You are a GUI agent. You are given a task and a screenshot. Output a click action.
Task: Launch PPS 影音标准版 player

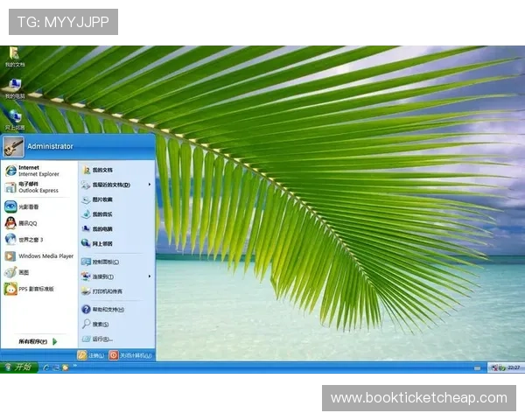pos(35,289)
